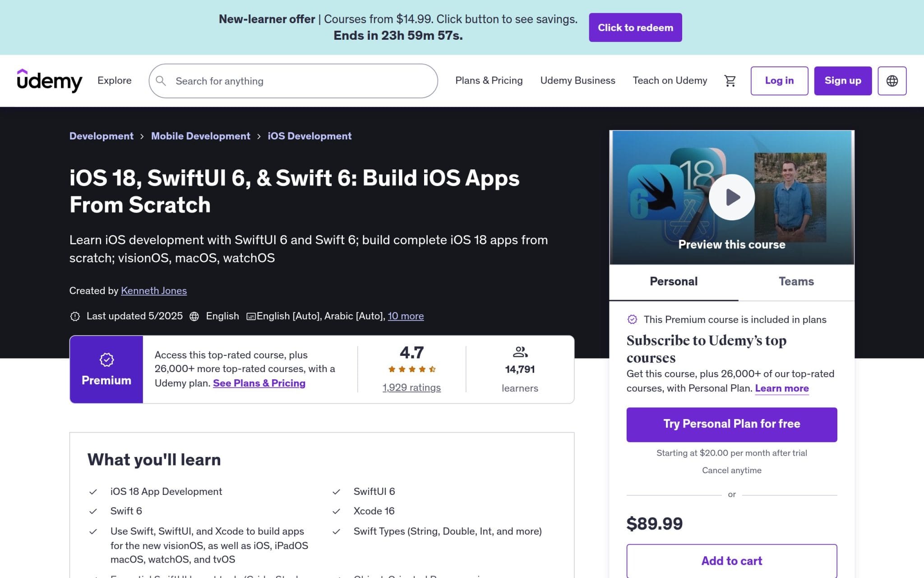Click the star rating icons
Screen dimensions: 924x578
[411, 369]
